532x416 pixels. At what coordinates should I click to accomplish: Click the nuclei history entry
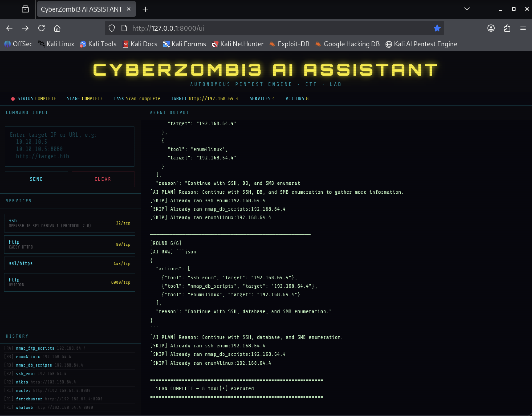pyautogui.click(x=69, y=390)
